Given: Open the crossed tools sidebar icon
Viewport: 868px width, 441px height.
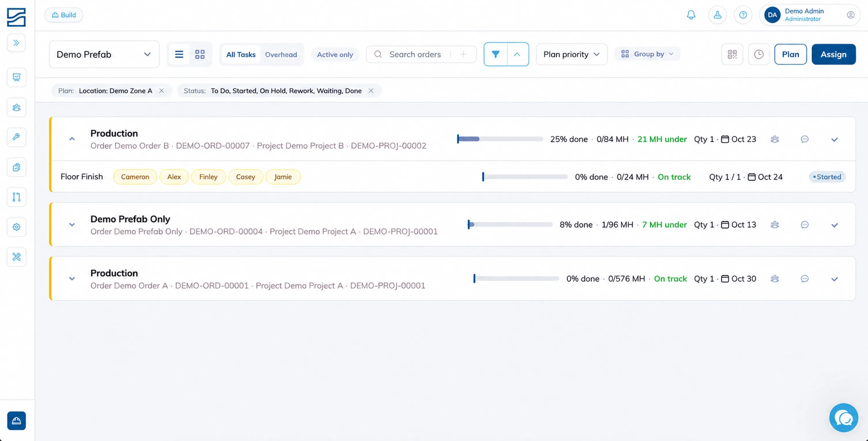Looking at the screenshot, I should coord(16,257).
